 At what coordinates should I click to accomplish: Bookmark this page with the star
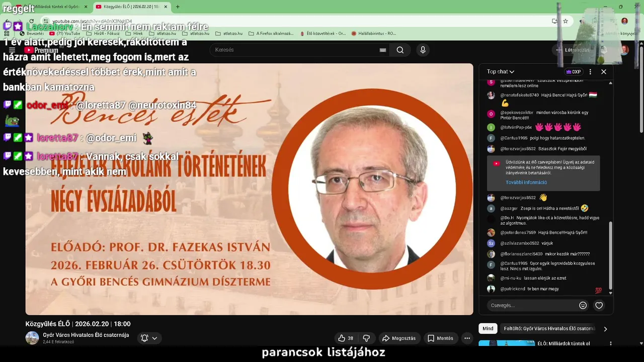(566, 21)
